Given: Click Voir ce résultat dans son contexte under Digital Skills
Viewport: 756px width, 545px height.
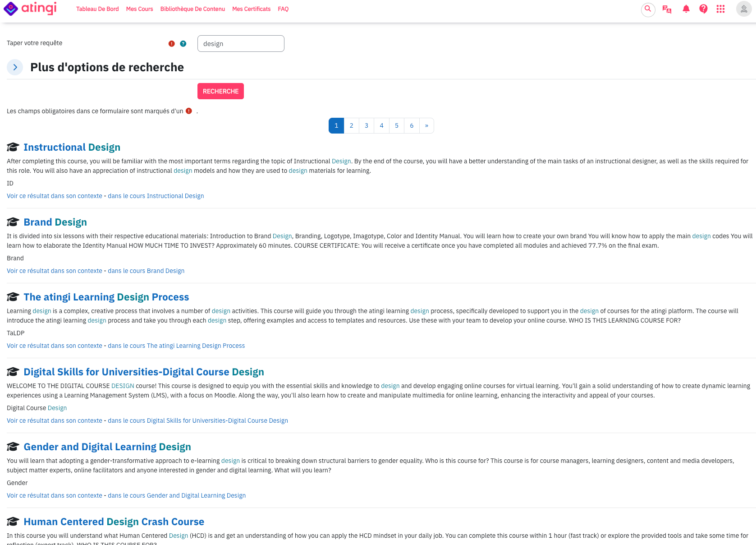Looking at the screenshot, I should [55, 420].
